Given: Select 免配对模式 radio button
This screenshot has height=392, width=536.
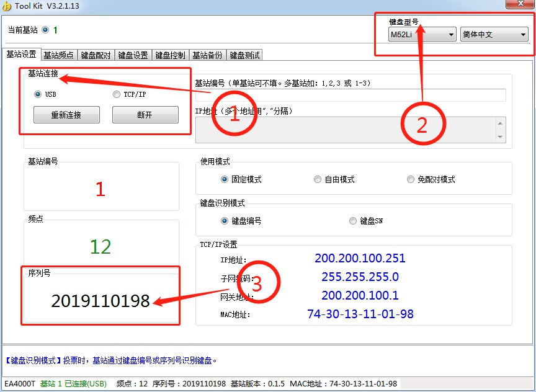Looking at the screenshot, I should coord(411,179).
